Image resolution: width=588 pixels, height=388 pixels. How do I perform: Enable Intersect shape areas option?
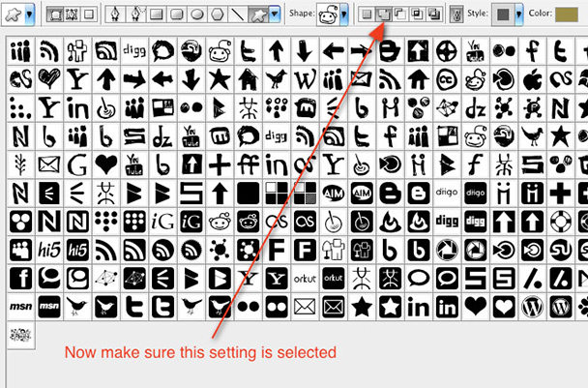(417, 15)
